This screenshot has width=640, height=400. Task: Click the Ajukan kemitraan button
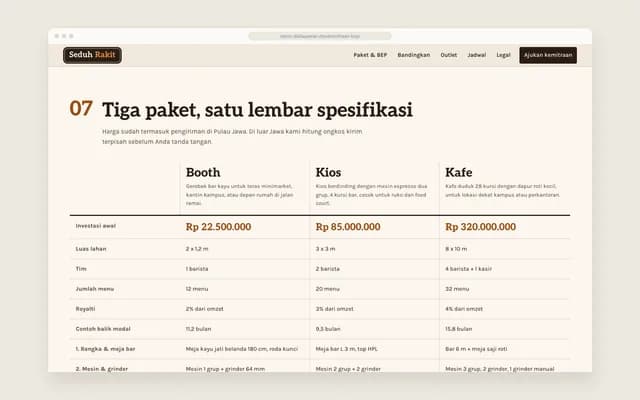pyautogui.click(x=548, y=55)
